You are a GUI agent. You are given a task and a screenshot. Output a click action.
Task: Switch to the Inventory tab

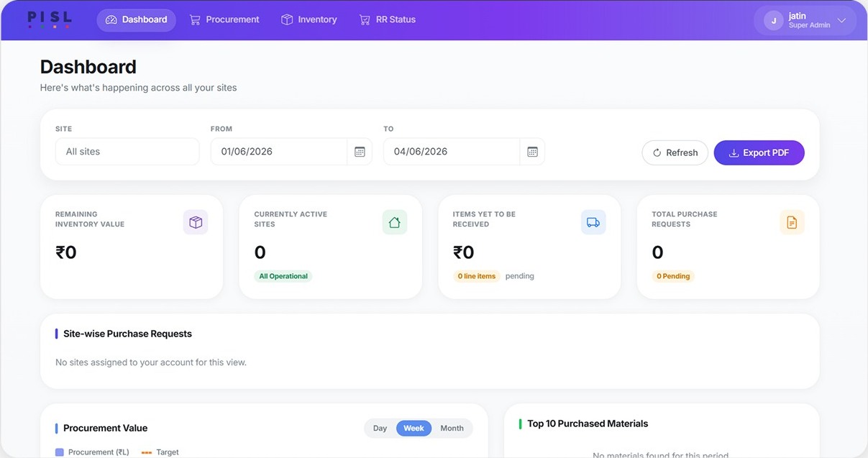(309, 20)
